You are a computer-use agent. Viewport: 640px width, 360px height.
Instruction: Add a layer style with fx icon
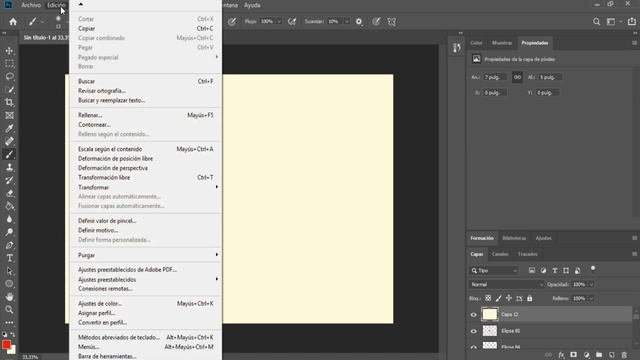(x=561, y=355)
